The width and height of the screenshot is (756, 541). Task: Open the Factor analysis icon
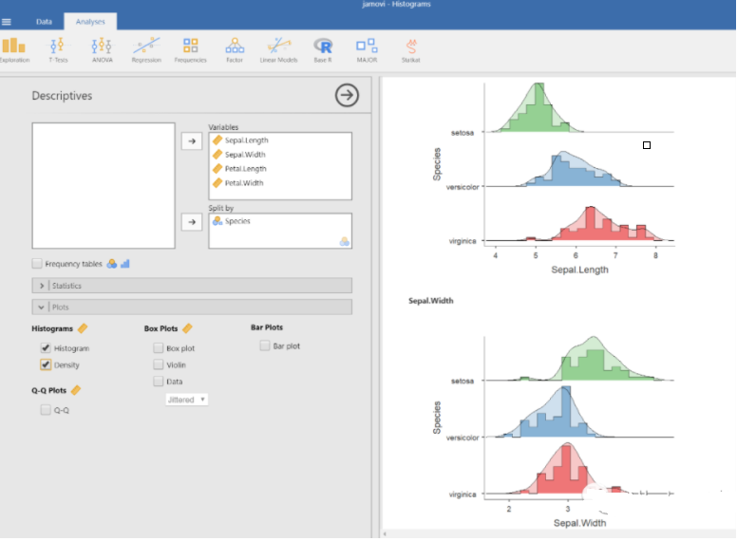[x=234, y=48]
